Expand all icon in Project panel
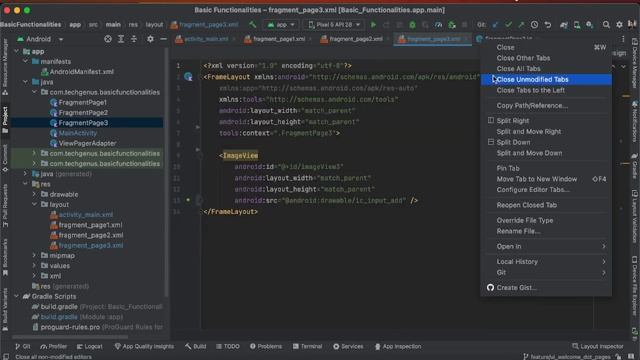Screen dimensions: 640x360 (x=121, y=39)
